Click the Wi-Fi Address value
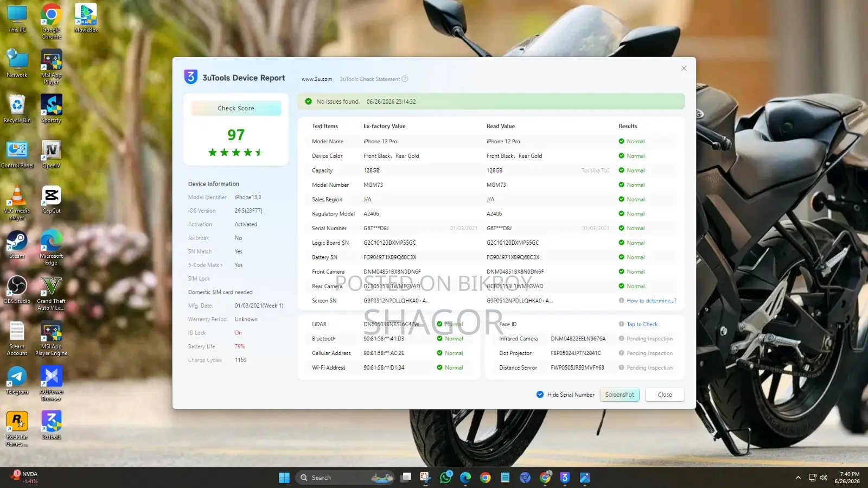Image resolution: width=868 pixels, height=488 pixels. point(384,367)
